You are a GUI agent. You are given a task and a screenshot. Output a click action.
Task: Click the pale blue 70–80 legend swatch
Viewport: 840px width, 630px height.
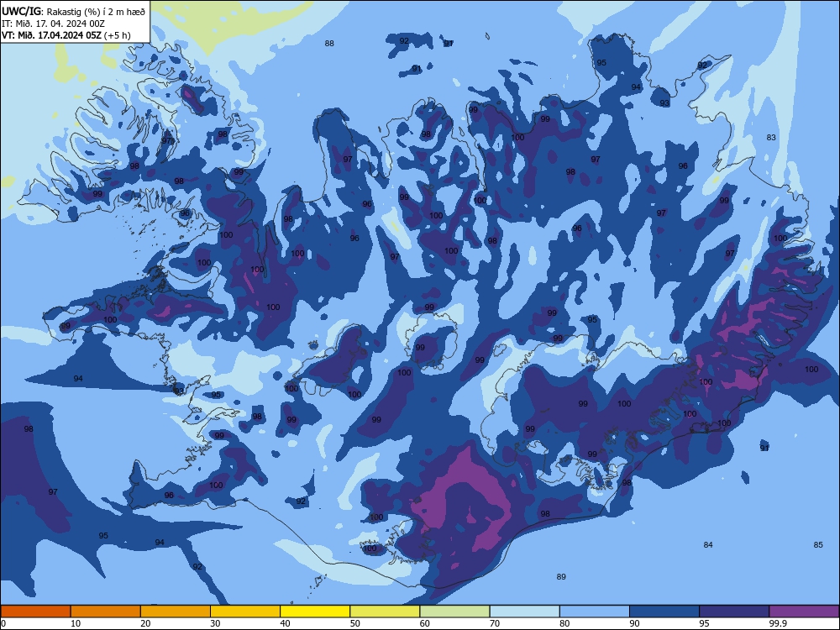pyautogui.click(x=524, y=612)
